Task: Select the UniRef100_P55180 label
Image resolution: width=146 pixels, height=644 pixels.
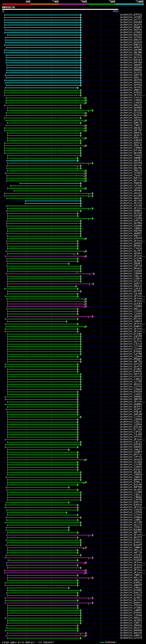Action: click(131, 605)
